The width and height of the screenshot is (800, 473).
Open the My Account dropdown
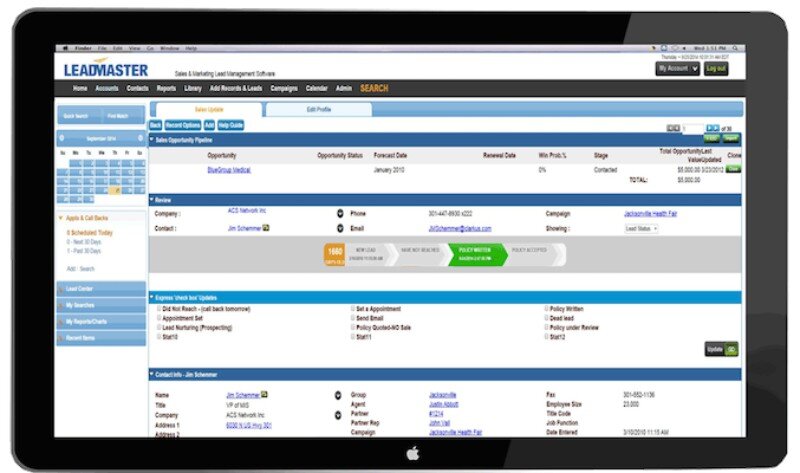tap(677, 69)
